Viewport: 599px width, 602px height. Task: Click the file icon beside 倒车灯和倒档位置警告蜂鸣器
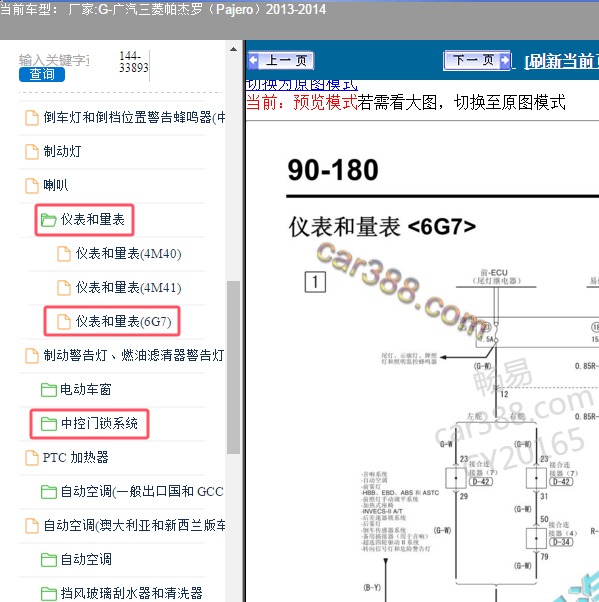click(32, 118)
